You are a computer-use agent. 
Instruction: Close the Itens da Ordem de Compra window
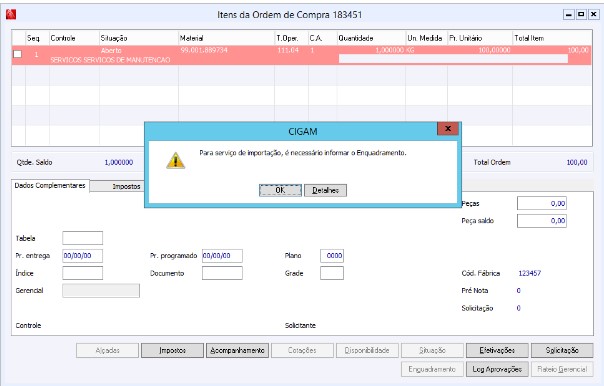594,15
